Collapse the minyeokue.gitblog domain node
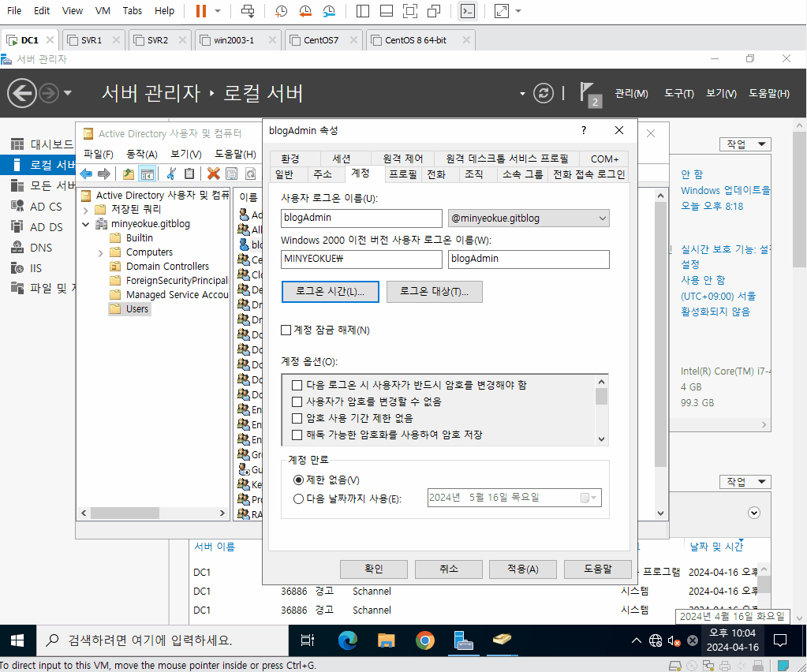 point(86,224)
